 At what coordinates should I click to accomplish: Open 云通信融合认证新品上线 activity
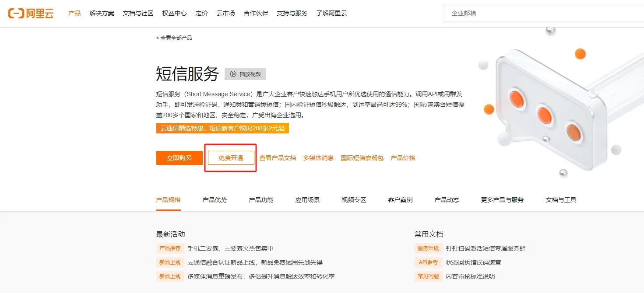pyautogui.click(x=255, y=262)
